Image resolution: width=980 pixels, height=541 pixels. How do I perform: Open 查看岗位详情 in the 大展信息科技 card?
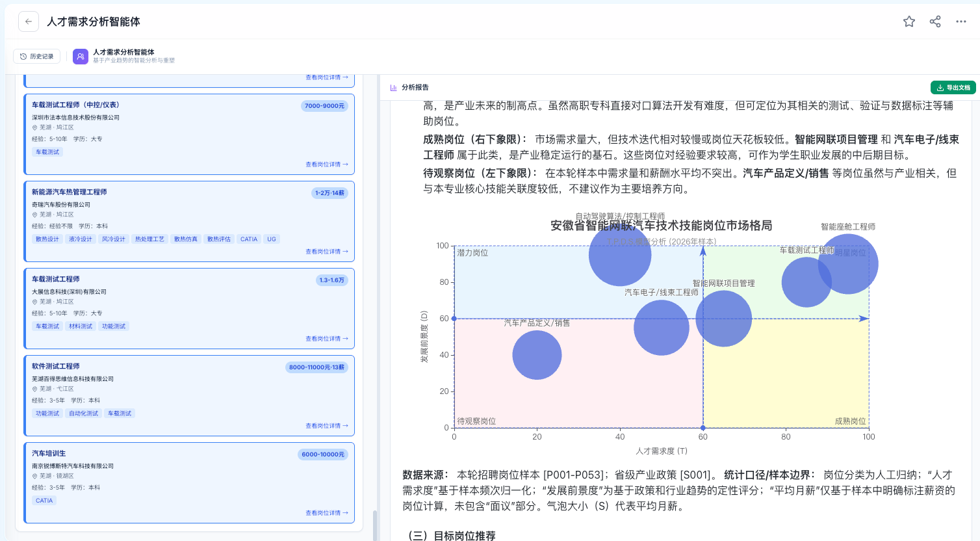(327, 339)
